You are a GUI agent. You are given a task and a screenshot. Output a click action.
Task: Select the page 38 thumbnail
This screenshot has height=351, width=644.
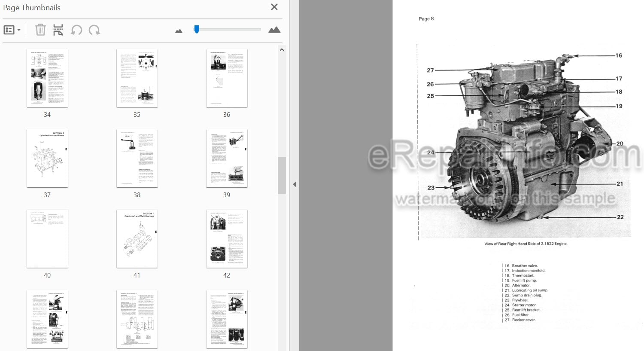point(137,158)
